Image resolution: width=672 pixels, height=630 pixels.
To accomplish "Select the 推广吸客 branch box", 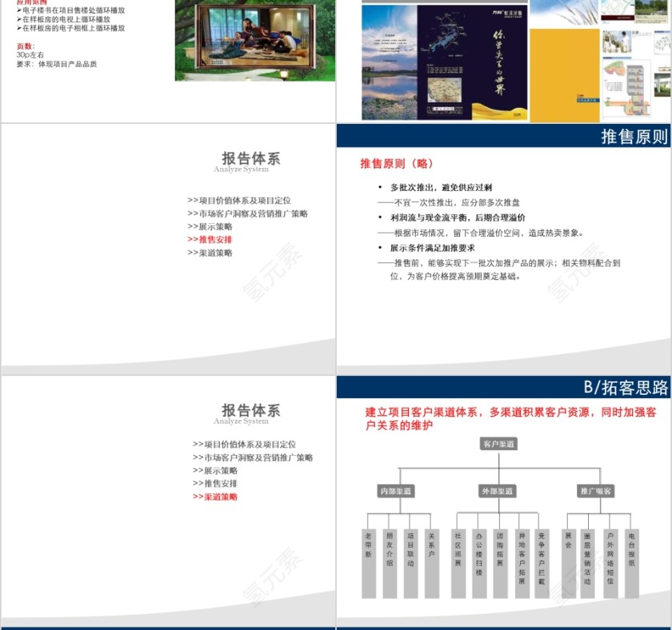I will click(x=597, y=492).
